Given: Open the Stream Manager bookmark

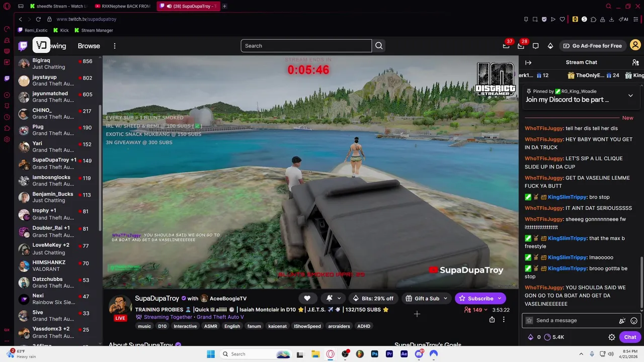Looking at the screenshot, I should pyautogui.click(x=94, y=30).
